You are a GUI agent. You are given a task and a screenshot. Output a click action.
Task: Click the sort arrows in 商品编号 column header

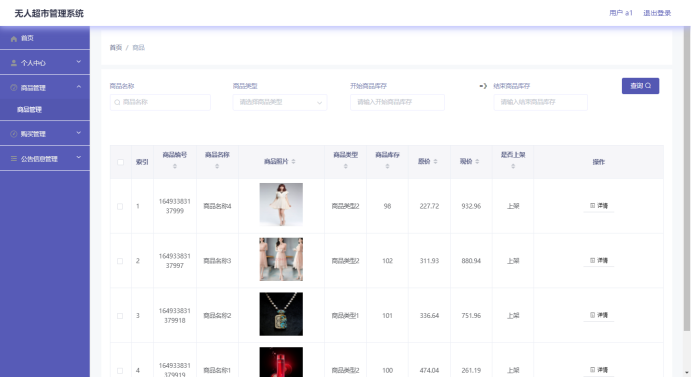[x=175, y=166]
